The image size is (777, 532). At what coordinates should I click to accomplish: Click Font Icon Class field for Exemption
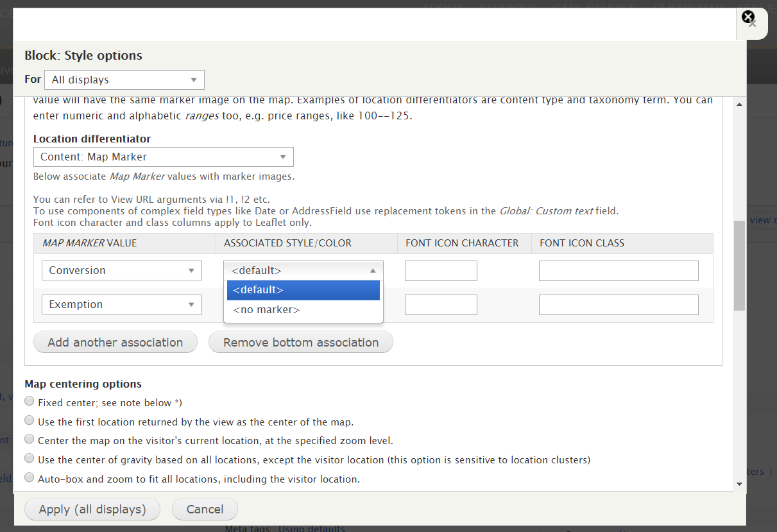point(619,305)
